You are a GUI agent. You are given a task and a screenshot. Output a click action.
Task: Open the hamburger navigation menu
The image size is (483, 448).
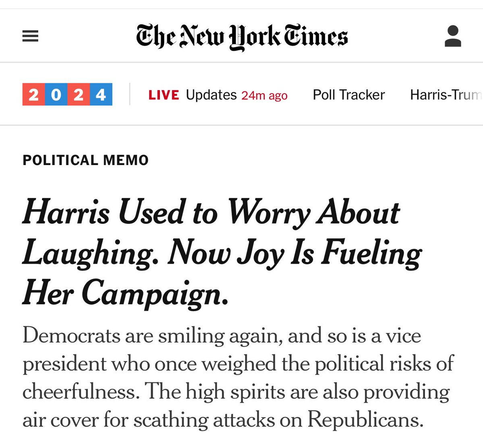click(x=30, y=37)
